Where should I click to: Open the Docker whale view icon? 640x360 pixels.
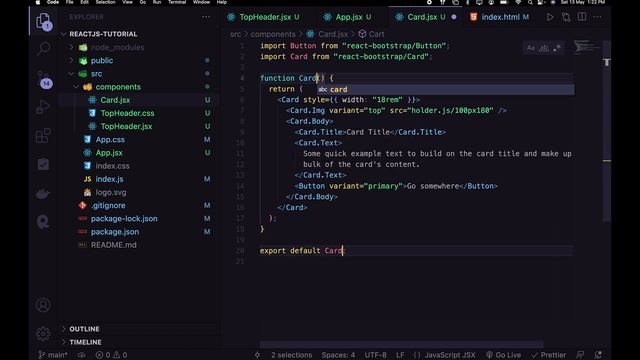(x=43, y=193)
